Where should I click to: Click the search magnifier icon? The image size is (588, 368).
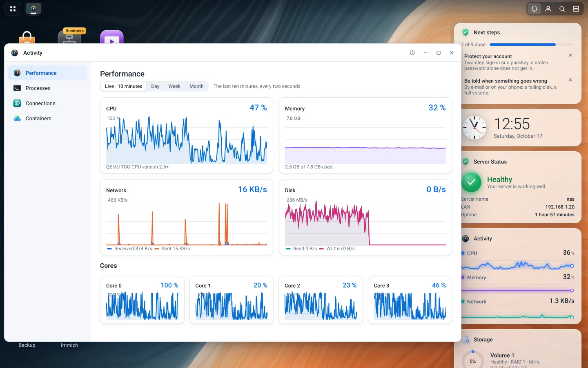(562, 9)
